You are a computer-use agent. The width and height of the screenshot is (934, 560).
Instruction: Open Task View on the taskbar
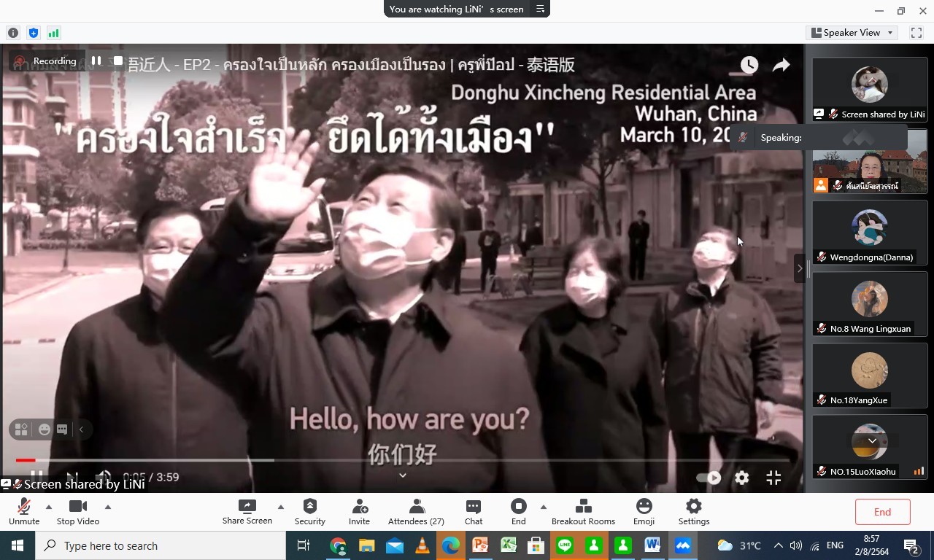pos(304,545)
